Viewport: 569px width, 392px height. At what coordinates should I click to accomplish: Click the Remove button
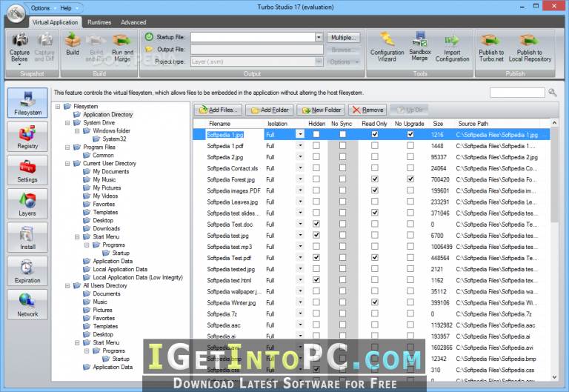pyautogui.click(x=367, y=110)
